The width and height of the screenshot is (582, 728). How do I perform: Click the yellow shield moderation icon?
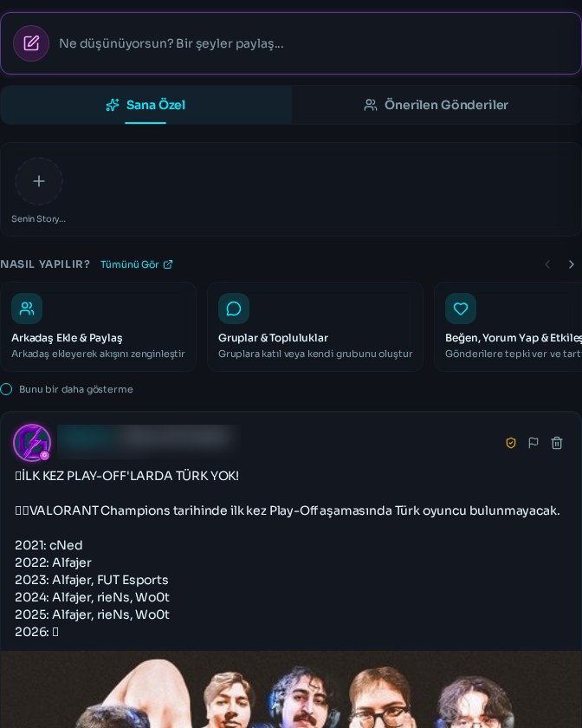[x=510, y=443]
